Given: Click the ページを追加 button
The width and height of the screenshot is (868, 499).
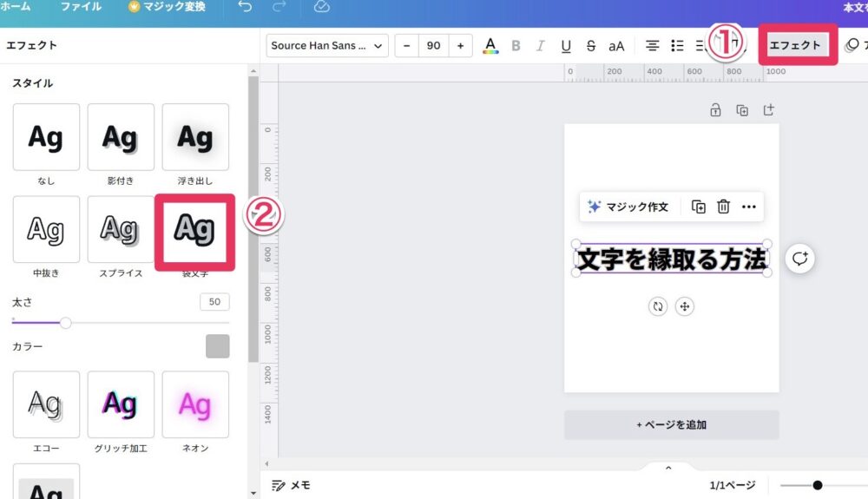Looking at the screenshot, I should (x=671, y=424).
